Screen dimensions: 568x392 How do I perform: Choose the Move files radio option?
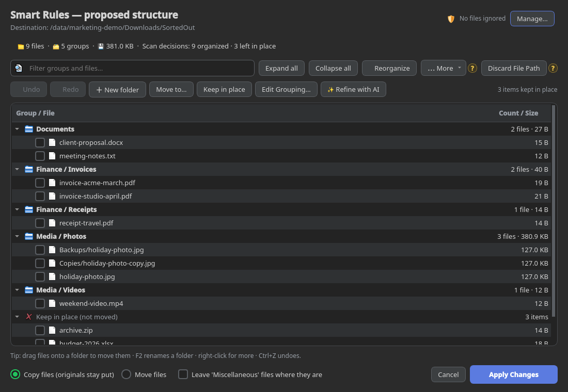(126, 374)
